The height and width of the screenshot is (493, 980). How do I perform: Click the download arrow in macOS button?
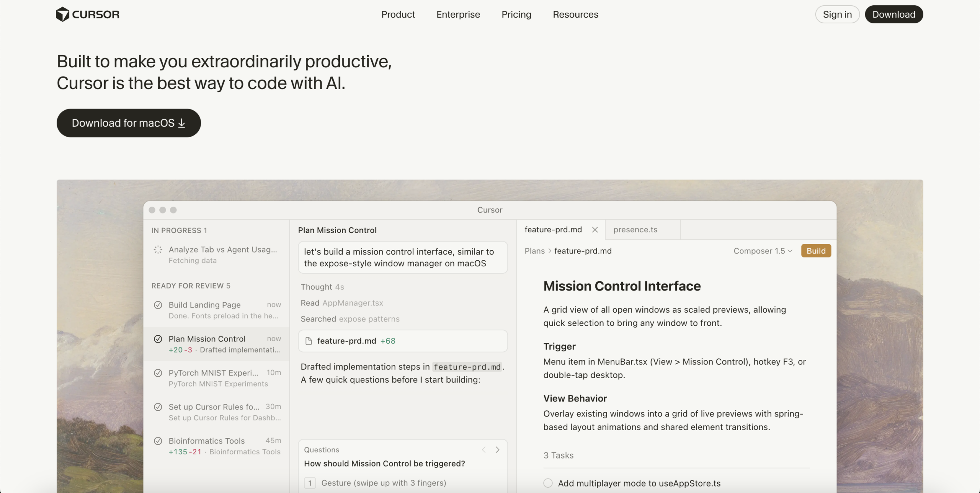[x=182, y=123]
